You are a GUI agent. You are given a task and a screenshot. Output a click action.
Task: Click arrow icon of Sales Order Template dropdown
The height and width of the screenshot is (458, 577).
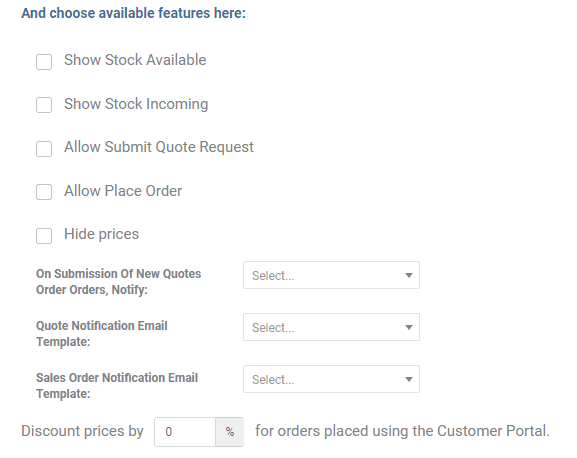tap(408, 379)
